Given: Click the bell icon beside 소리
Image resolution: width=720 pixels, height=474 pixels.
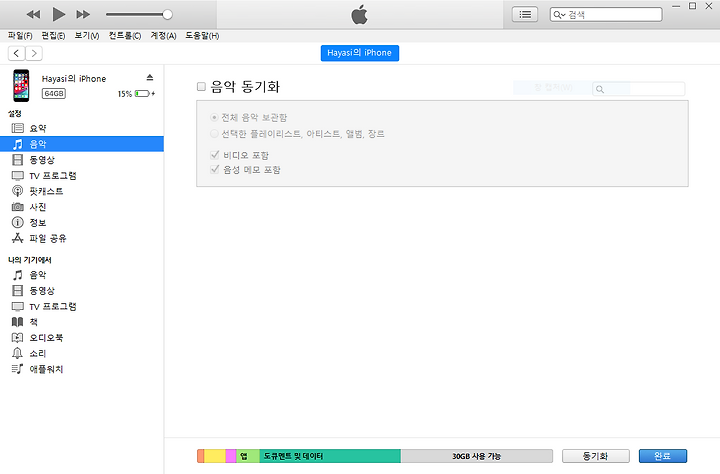Looking at the screenshot, I should (x=17, y=353).
